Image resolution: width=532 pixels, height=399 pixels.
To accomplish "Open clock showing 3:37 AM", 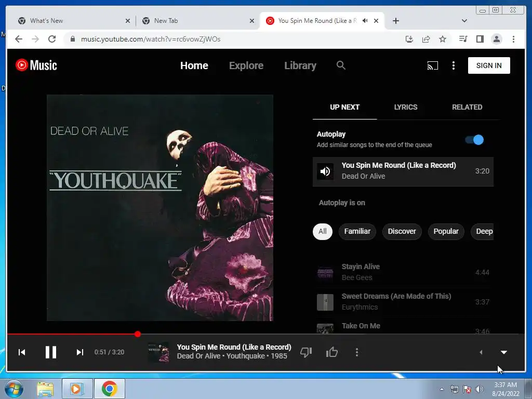I will pyautogui.click(x=506, y=389).
